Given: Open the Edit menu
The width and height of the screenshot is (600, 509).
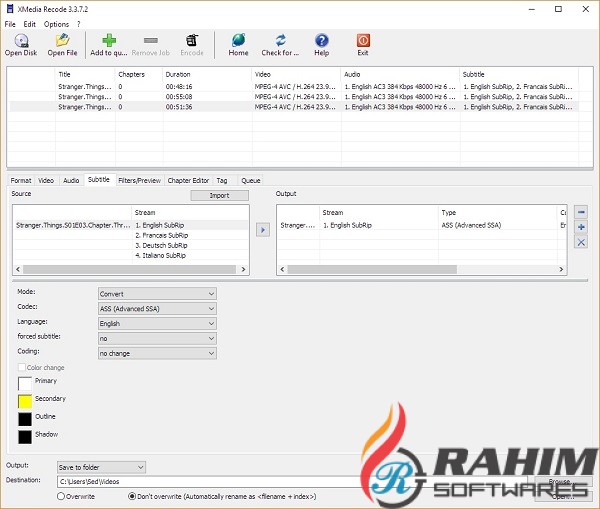Looking at the screenshot, I should pyautogui.click(x=29, y=24).
